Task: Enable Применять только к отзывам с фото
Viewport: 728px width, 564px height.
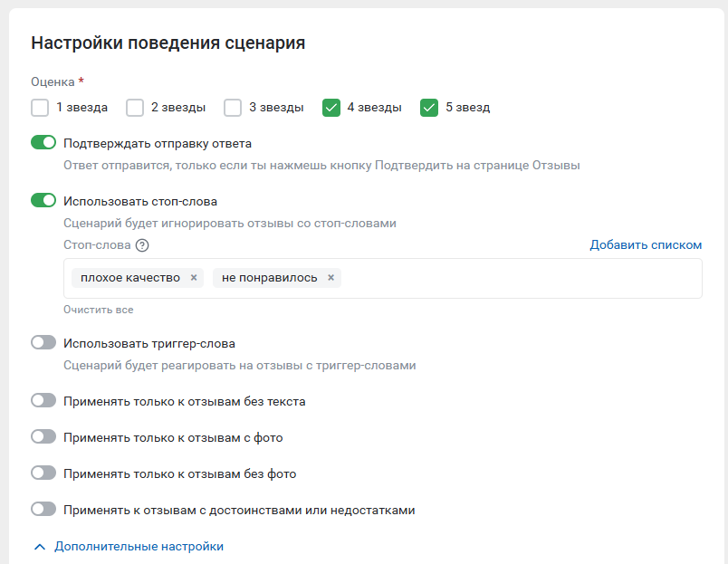Action: tap(43, 437)
